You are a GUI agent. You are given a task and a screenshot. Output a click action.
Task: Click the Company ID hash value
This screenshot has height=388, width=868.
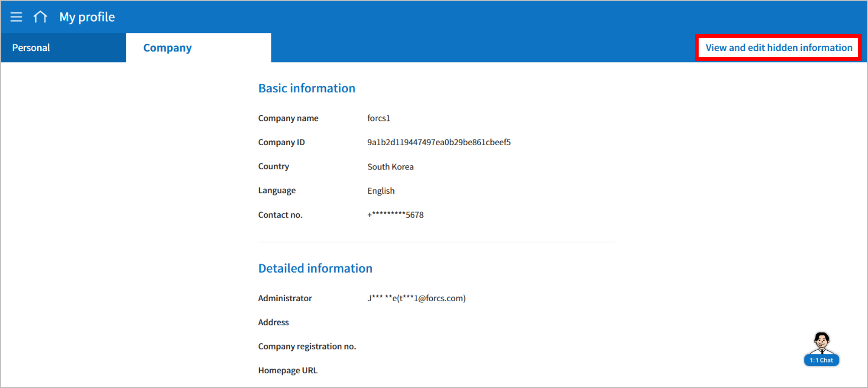point(439,142)
